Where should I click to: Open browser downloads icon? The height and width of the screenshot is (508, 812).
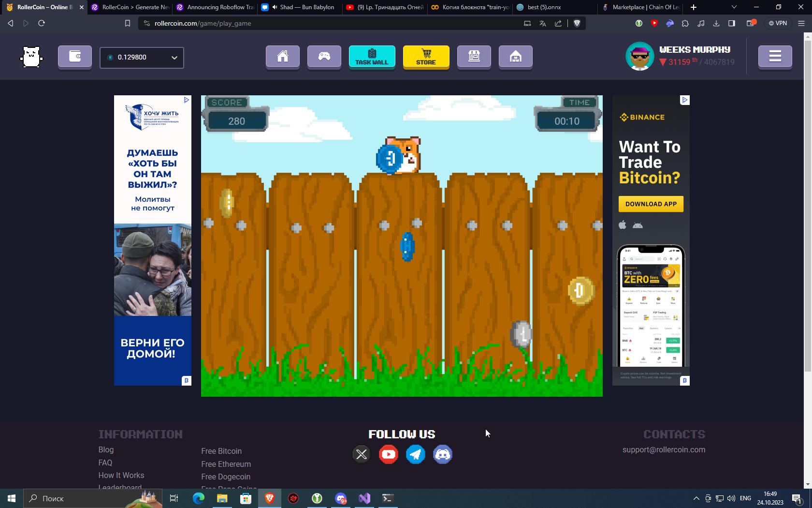(716, 23)
